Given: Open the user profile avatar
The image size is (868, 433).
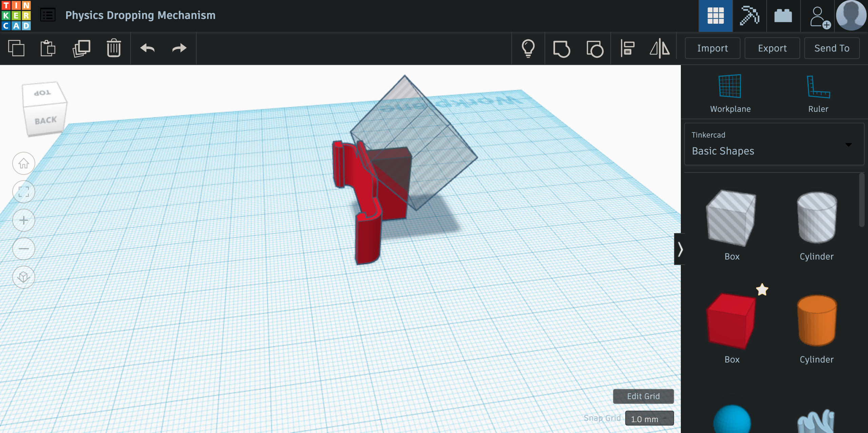Looking at the screenshot, I should pos(851,15).
